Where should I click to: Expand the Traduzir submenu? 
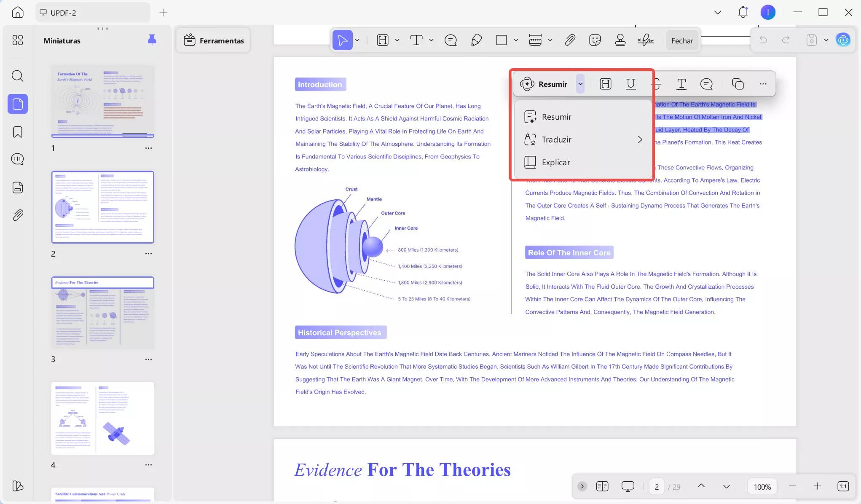[640, 139]
